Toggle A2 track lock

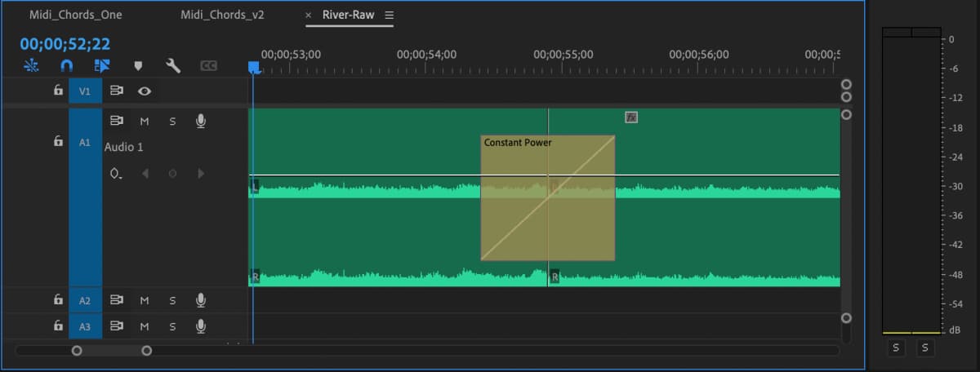pyautogui.click(x=58, y=299)
